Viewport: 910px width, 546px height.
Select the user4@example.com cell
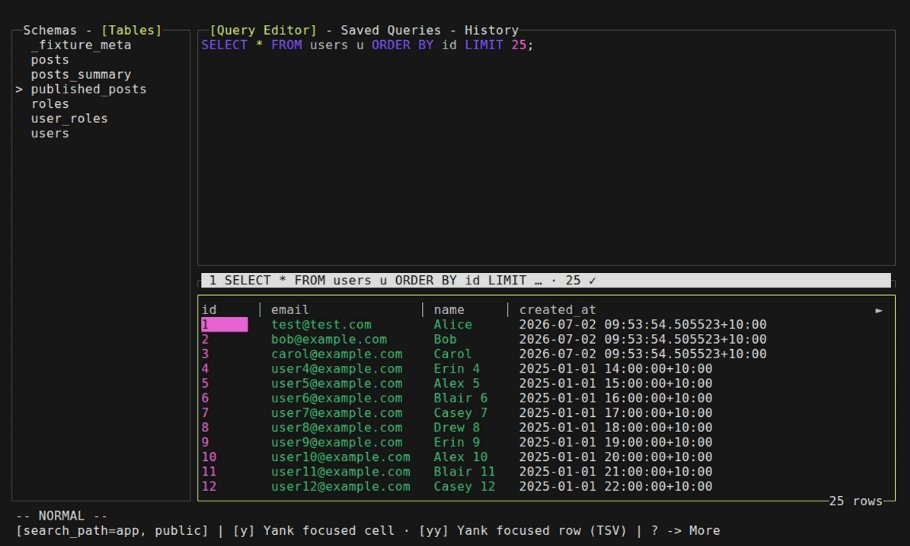coord(337,368)
